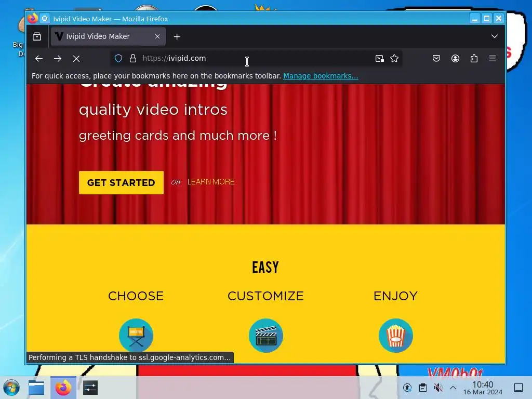Open the Firefox hamburger menu
This screenshot has height=399, width=532.
point(493,58)
